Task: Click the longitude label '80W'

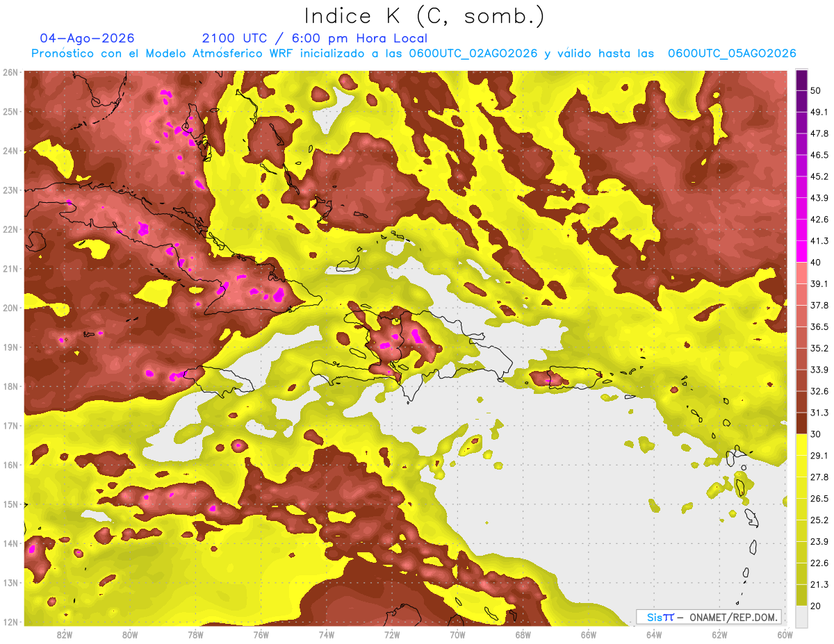Action: (x=130, y=634)
